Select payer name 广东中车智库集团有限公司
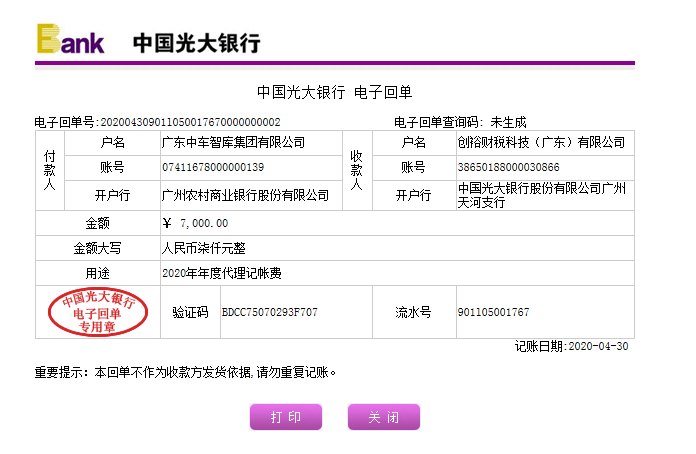This screenshot has height=454, width=696. click(233, 142)
